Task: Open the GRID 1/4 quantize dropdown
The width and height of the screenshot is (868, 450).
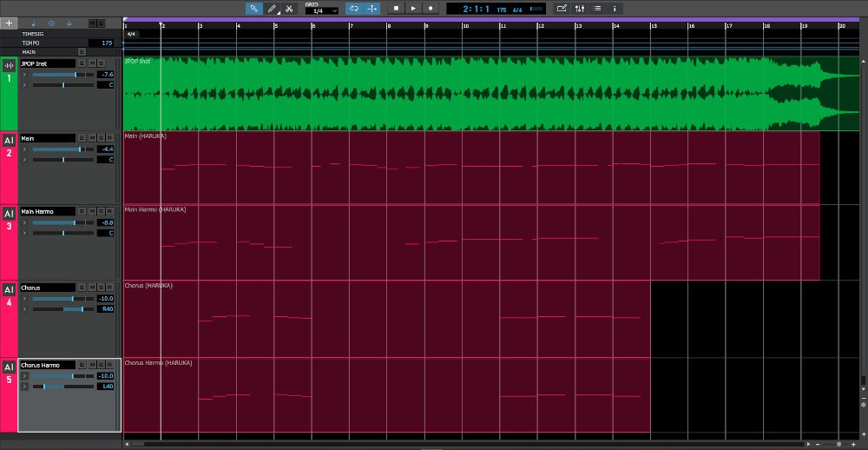Action: click(322, 10)
